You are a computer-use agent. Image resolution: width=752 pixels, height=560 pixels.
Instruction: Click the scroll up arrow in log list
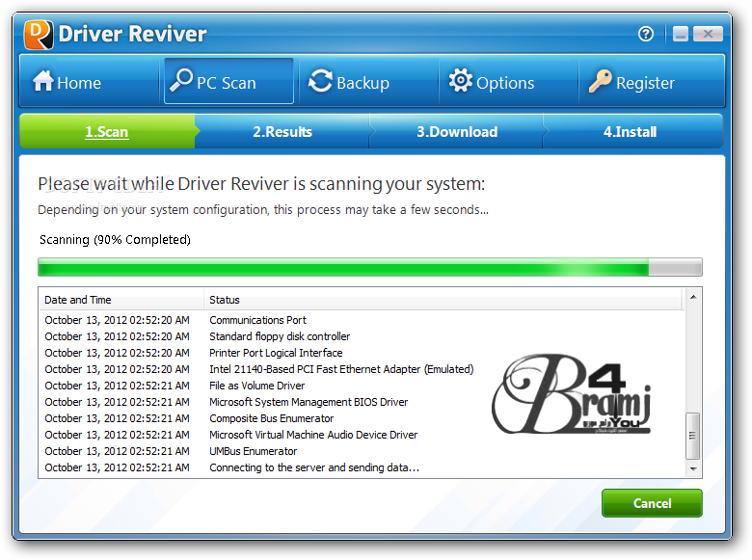(693, 297)
